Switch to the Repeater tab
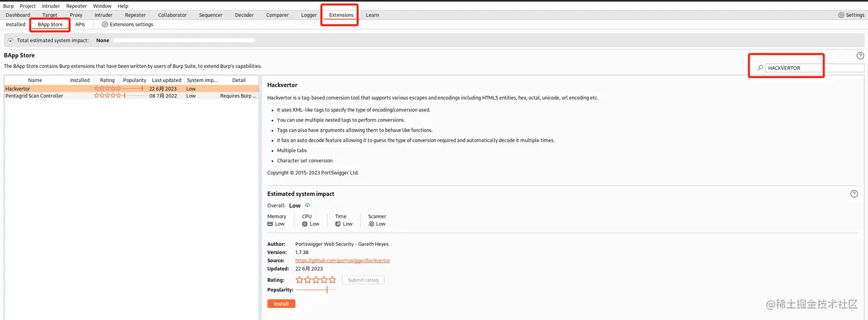Screen dimensions: 868x320 [x=135, y=15]
